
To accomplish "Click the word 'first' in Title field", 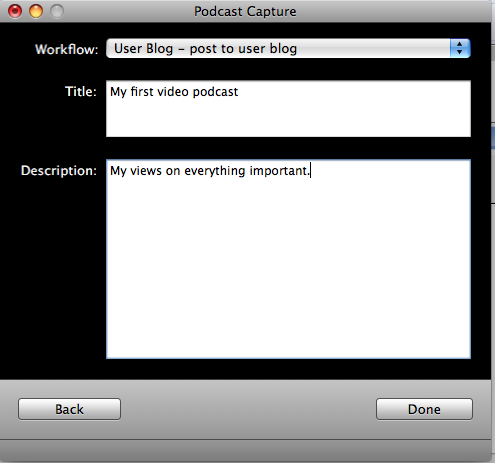I will (x=142, y=92).
